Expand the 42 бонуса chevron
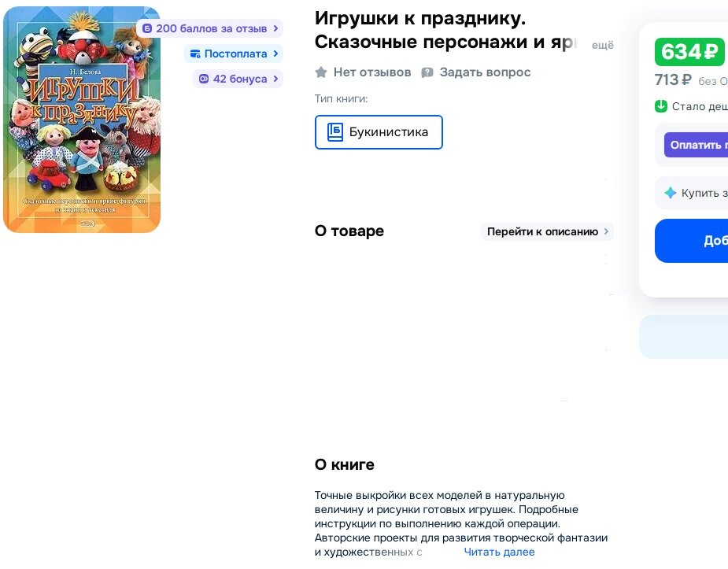 [275, 79]
